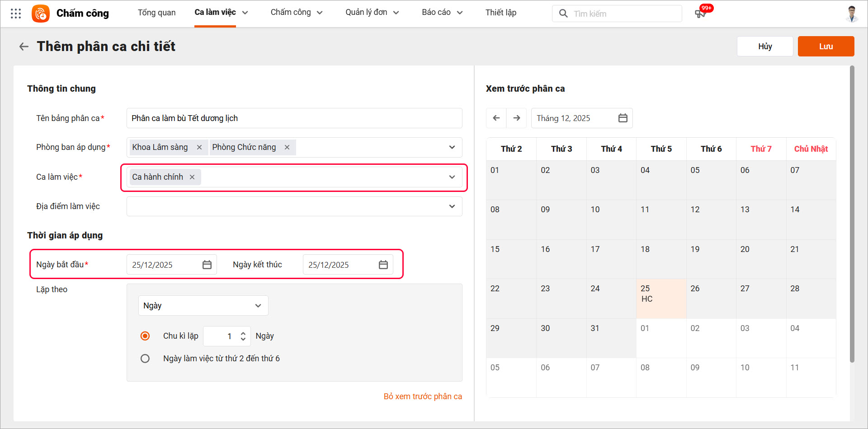Select weekdays Monday to Friday radio option
Image resolution: width=868 pixels, height=429 pixels.
pyautogui.click(x=145, y=359)
